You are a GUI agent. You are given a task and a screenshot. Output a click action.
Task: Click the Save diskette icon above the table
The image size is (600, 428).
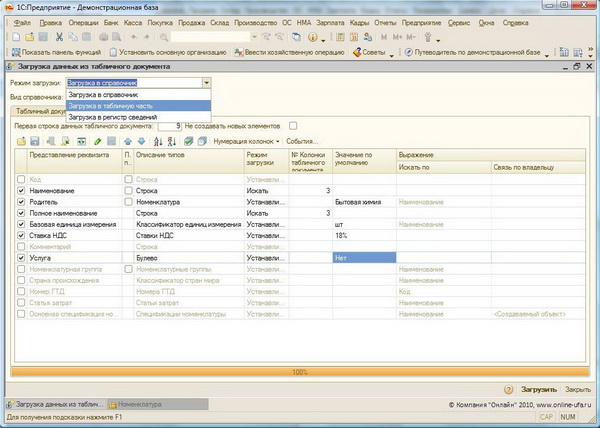35,141
